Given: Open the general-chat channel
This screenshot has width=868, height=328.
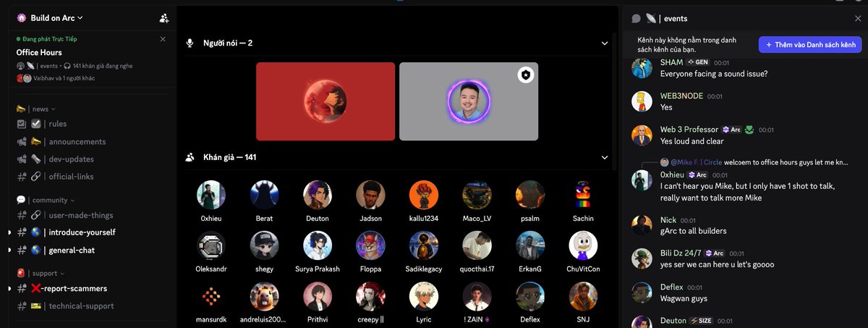Looking at the screenshot, I should point(72,251).
